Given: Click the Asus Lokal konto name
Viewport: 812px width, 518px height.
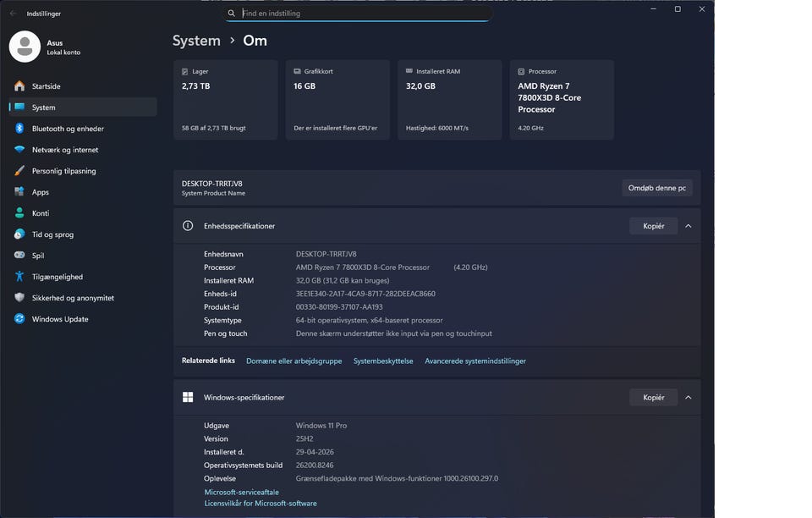Looking at the screenshot, I should pyautogui.click(x=63, y=47).
